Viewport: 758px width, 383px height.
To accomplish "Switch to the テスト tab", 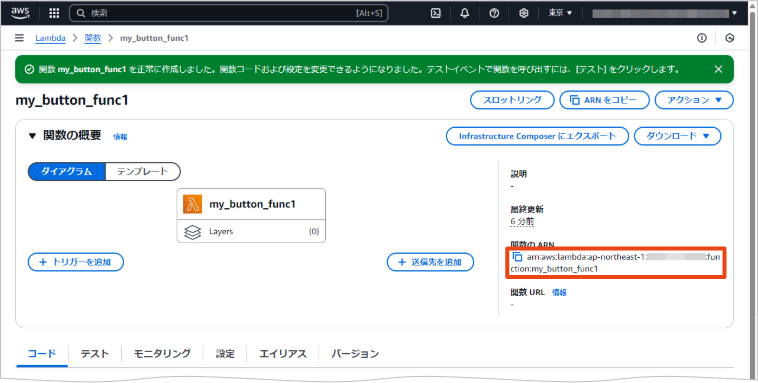I will 95,354.
